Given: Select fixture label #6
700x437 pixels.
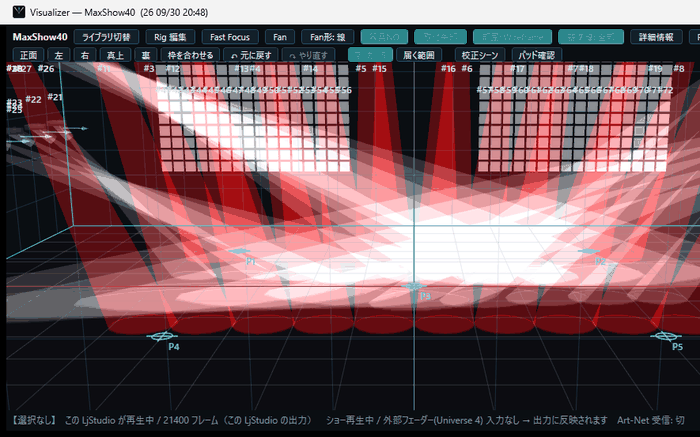Looking at the screenshot, I should 467,69.
